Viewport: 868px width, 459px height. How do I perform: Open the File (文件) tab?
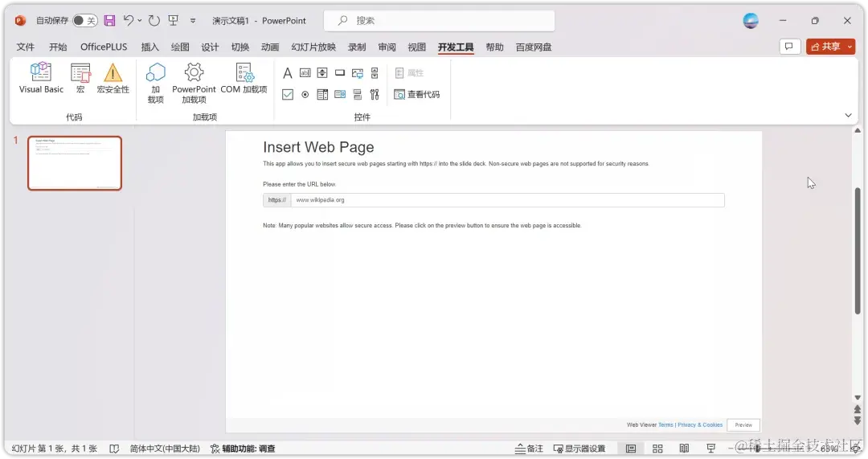tap(26, 47)
